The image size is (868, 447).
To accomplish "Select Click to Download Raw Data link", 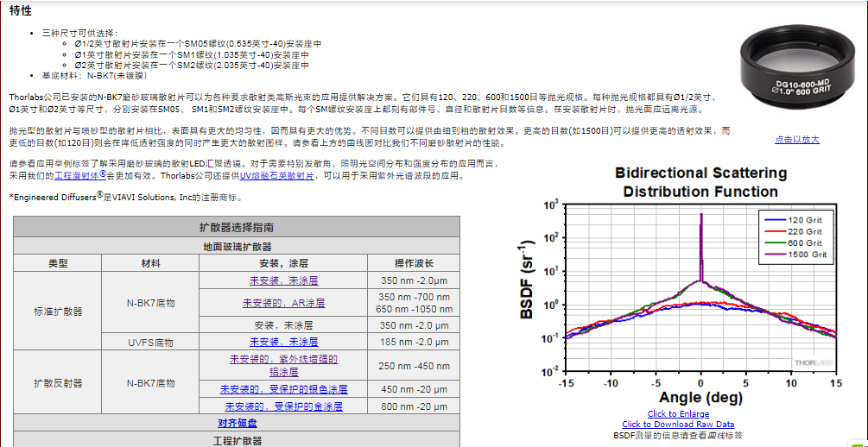I will click(678, 425).
